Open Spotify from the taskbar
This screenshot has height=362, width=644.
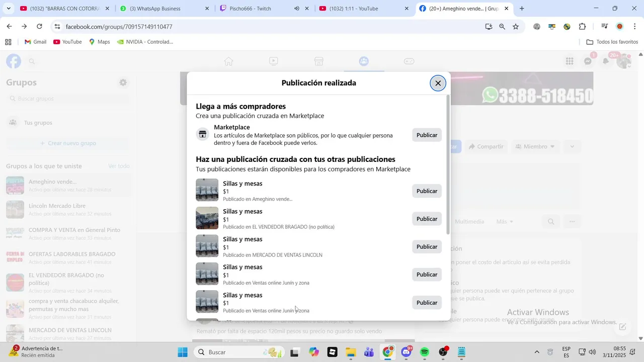pos(424,352)
